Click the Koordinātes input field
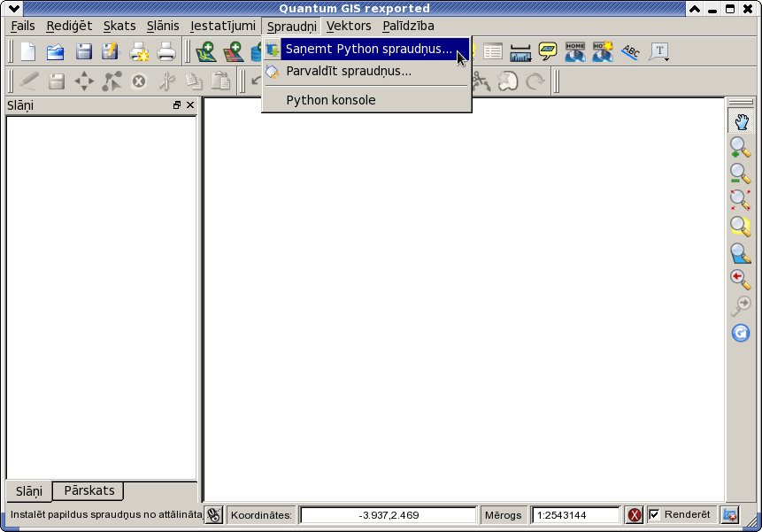 tap(389, 515)
